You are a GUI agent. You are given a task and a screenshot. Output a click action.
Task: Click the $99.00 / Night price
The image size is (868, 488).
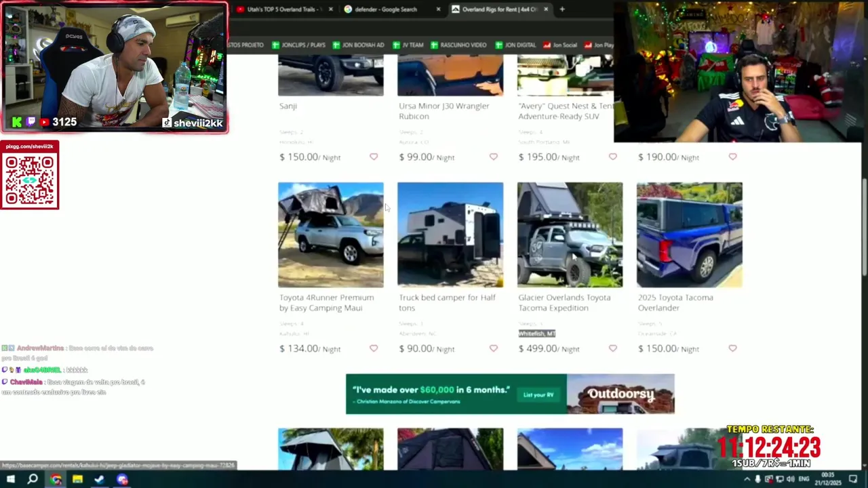(427, 157)
